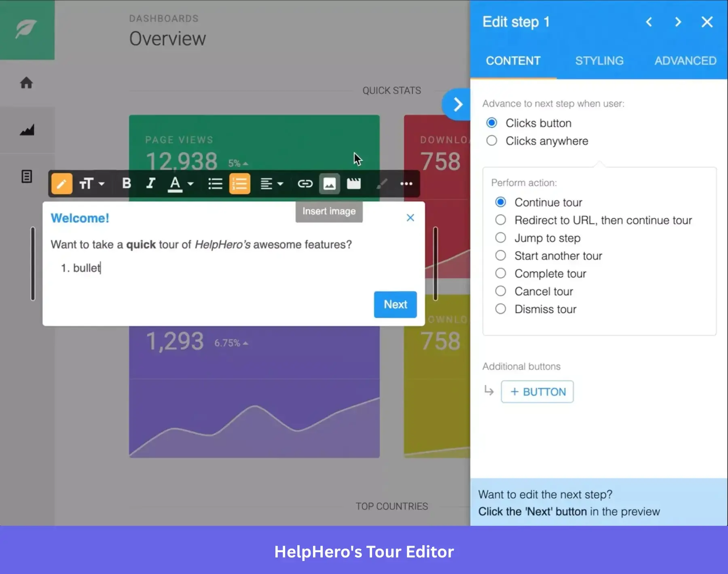This screenshot has width=728, height=574.
Task: Open more toolbar options with the ellipsis icon
Action: pos(406,184)
